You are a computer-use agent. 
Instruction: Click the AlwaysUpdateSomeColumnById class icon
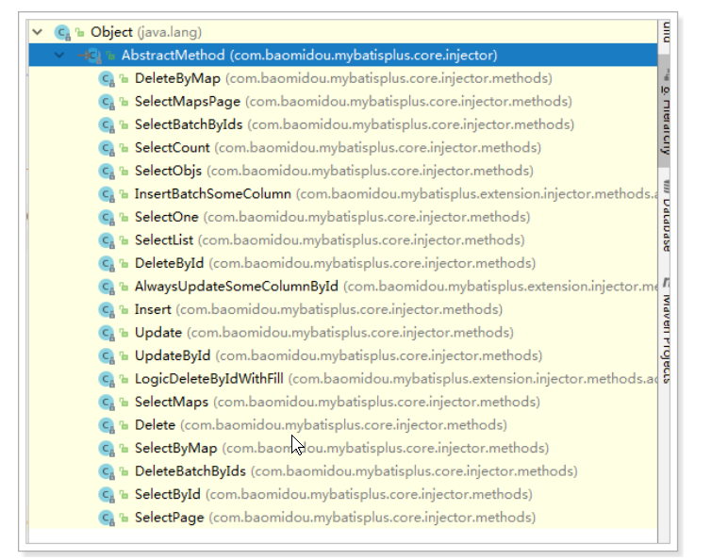(107, 287)
